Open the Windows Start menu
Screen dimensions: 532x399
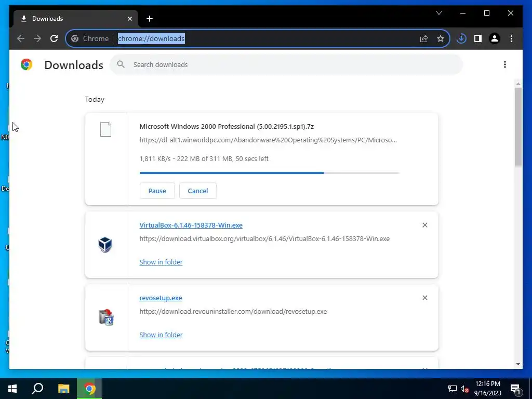(x=12, y=389)
